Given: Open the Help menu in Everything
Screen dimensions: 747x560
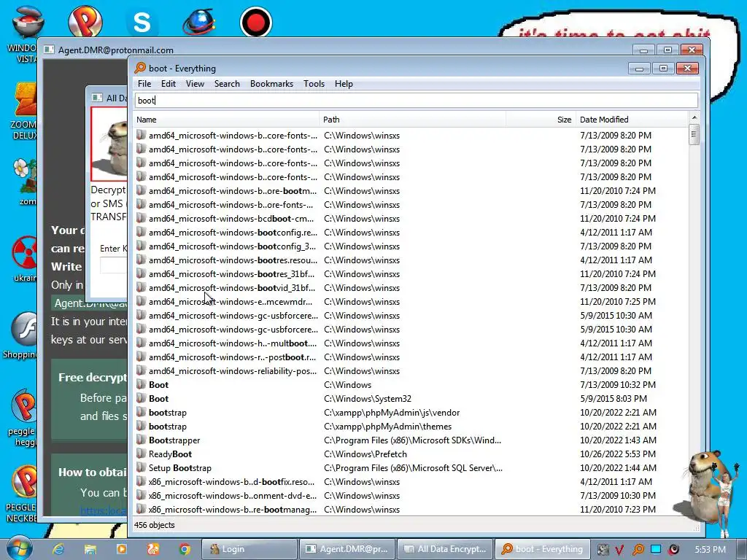Looking at the screenshot, I should click(x=344, y=84).
